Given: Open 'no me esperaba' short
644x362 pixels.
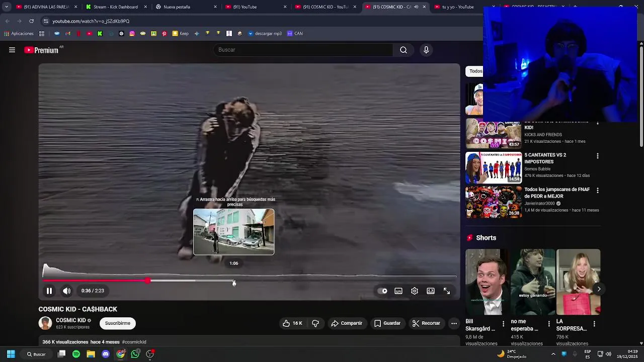Looking at the screenshot, I should pyautogui.click(x=533, y=282).
